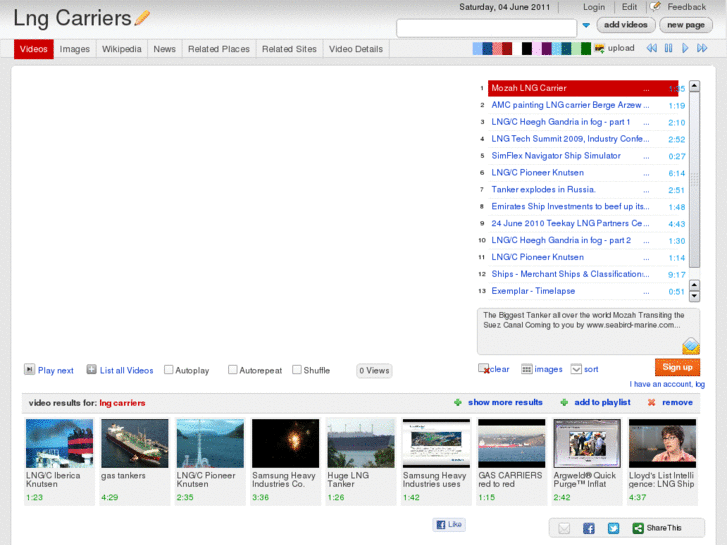Click the Login link
Viewport: 727px width, 545px height.
(x=594, y=7)
